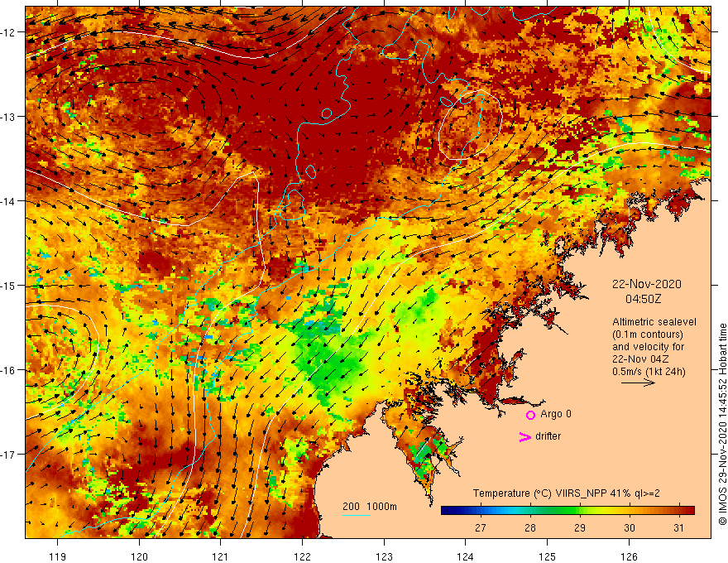Click longitude axis label 119
The height and width of the screenshot is (563, 728).
click(x=58, y=556)
